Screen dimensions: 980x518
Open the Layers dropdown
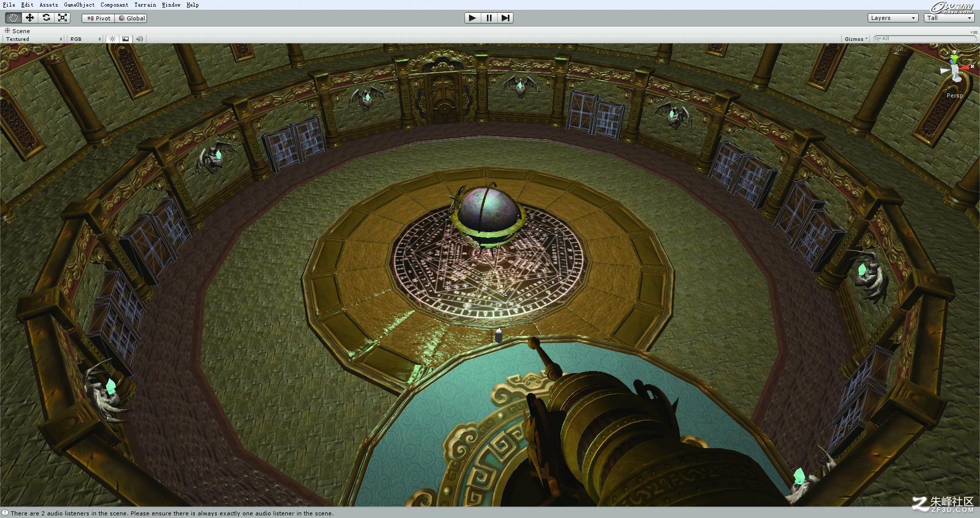pyautogui.click(x=893, y=18)
